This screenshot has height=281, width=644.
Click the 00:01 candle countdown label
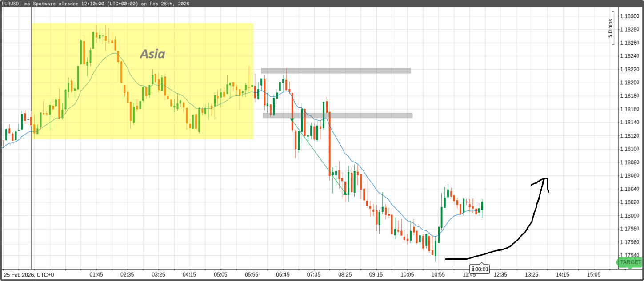480,269
